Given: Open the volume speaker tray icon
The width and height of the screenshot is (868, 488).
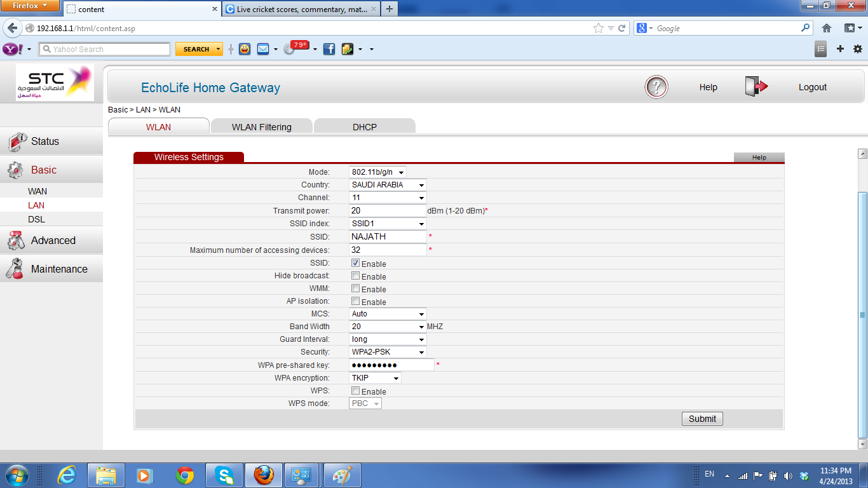Looking at the screenshot, I should pos(789,475).
